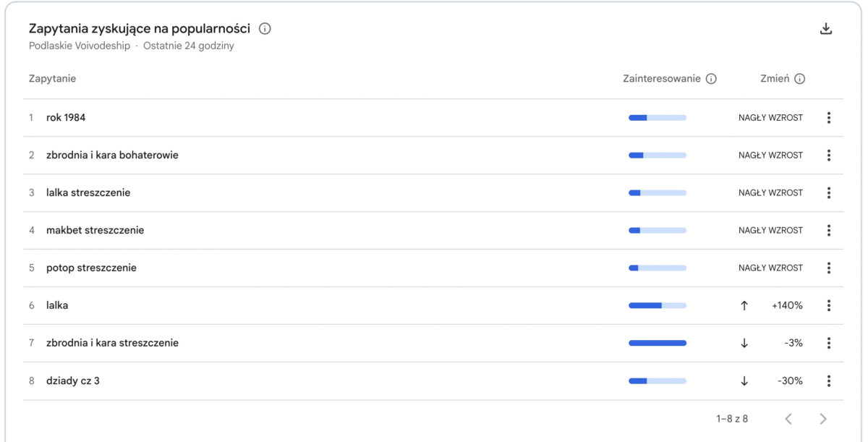Open info icon beside Zapytania zyskujące title

click(265, 29)
